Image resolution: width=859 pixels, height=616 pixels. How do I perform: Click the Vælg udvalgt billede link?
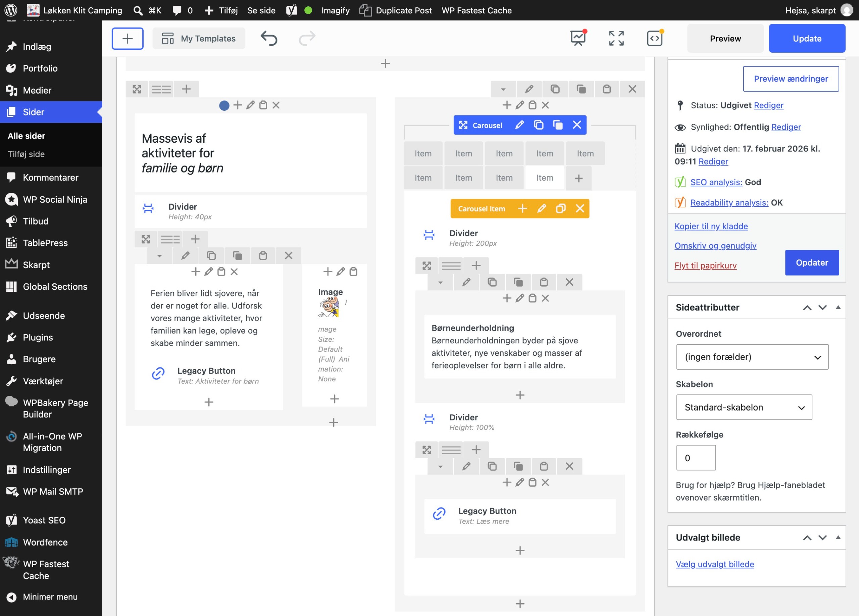pos(715,564)
